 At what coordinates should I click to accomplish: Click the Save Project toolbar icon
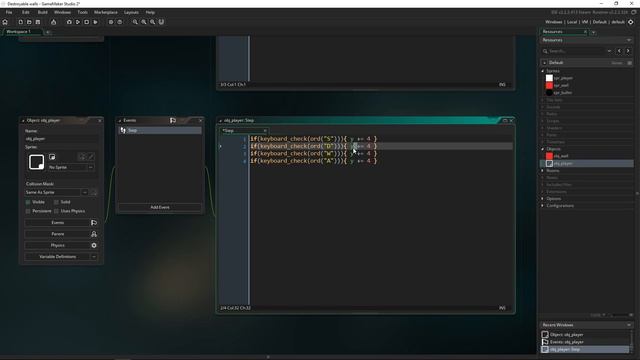click(38, 22)
